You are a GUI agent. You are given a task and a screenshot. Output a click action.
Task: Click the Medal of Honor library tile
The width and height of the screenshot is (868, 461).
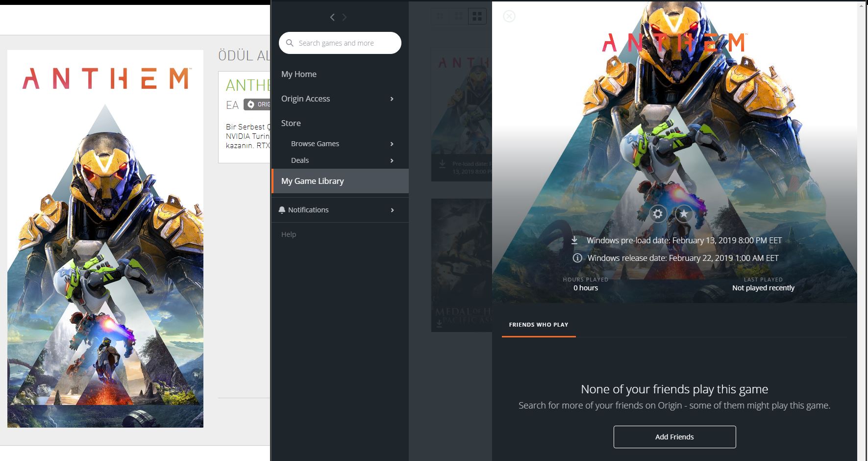coord(462,265)
